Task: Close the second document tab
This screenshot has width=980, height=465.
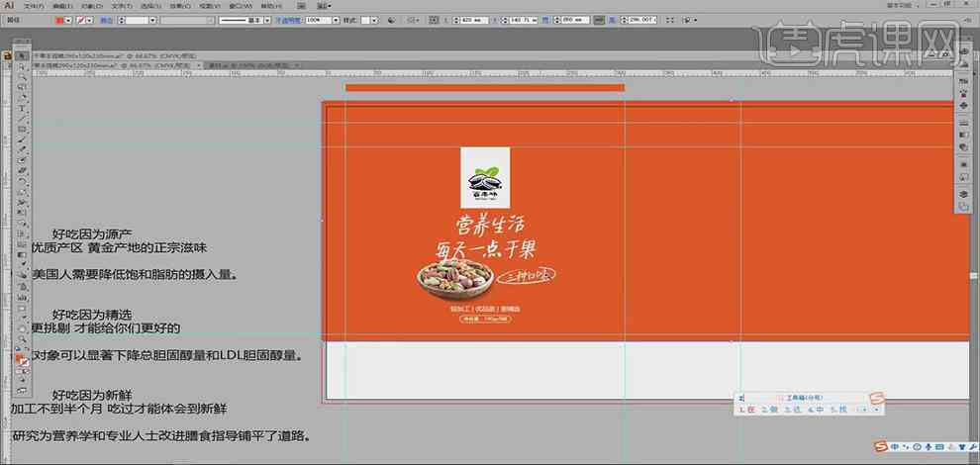Action: pos(296,65)
